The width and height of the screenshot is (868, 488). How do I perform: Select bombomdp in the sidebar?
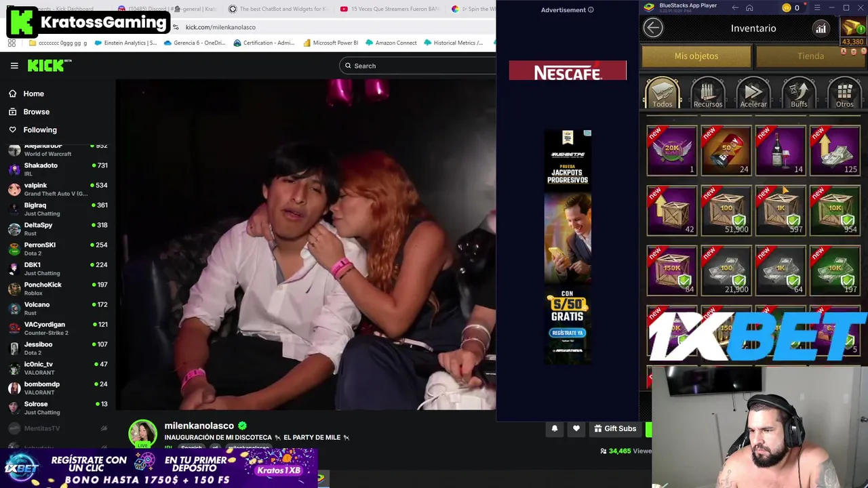tap(58, 388)
